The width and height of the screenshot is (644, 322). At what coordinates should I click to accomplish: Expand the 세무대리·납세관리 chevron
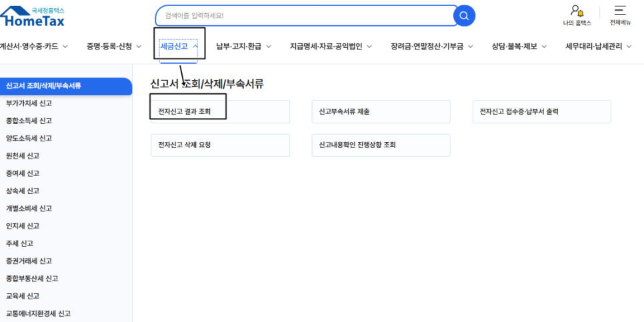(629, 47)
